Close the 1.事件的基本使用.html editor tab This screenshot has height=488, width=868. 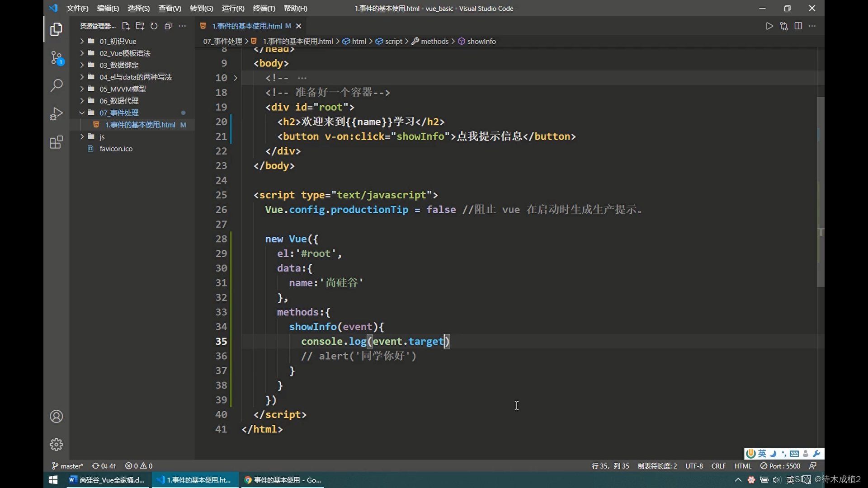(x=298, y=26)
